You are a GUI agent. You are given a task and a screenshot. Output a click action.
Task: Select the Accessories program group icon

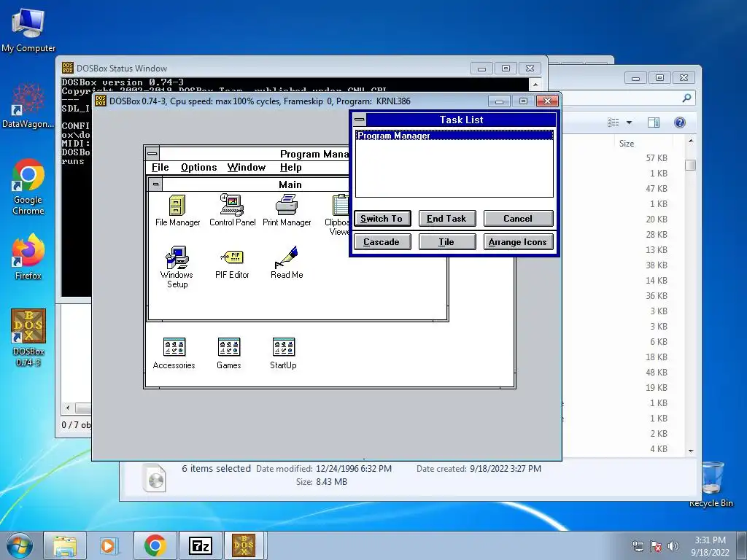coord(174,354)
